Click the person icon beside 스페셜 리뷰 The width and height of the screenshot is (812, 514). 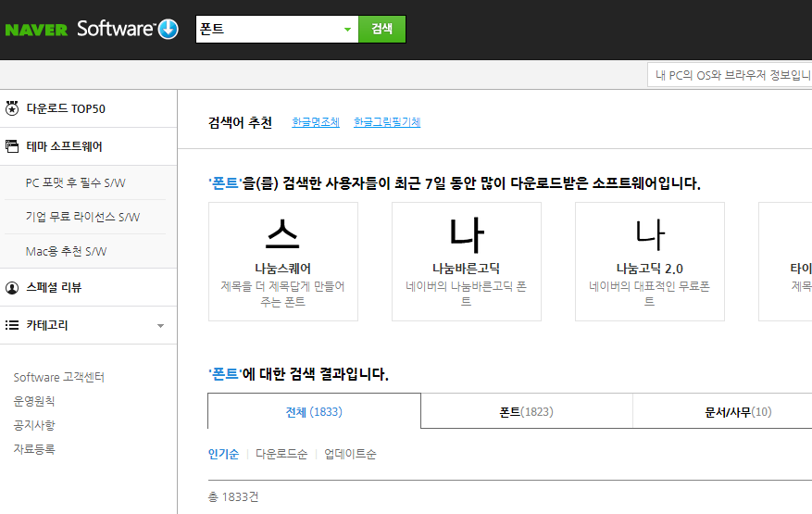(12, 288)
